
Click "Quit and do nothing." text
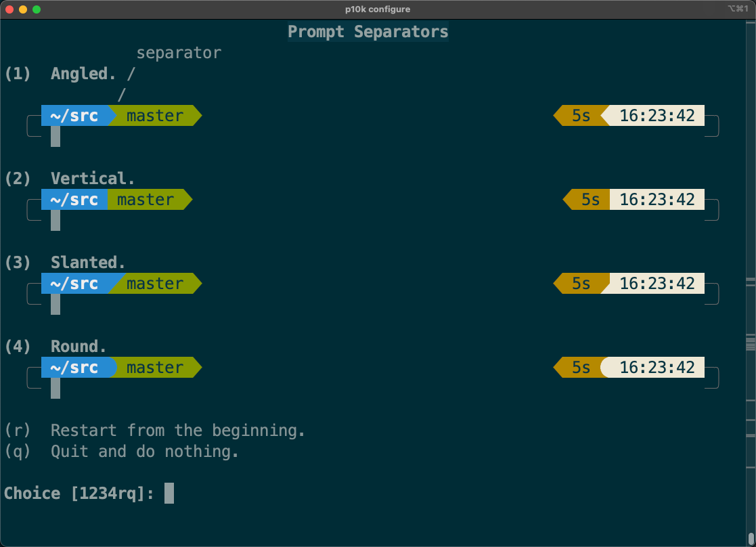[x=145, y=452]
